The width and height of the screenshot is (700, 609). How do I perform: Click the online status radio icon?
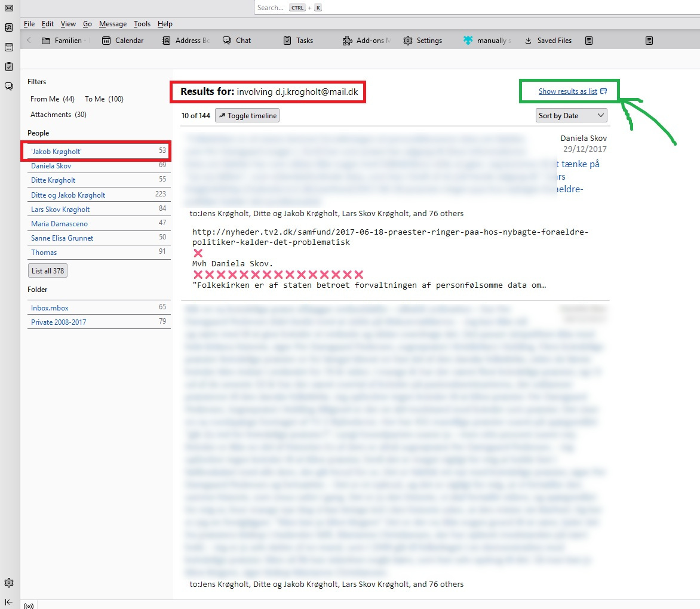tap(29, 606)
